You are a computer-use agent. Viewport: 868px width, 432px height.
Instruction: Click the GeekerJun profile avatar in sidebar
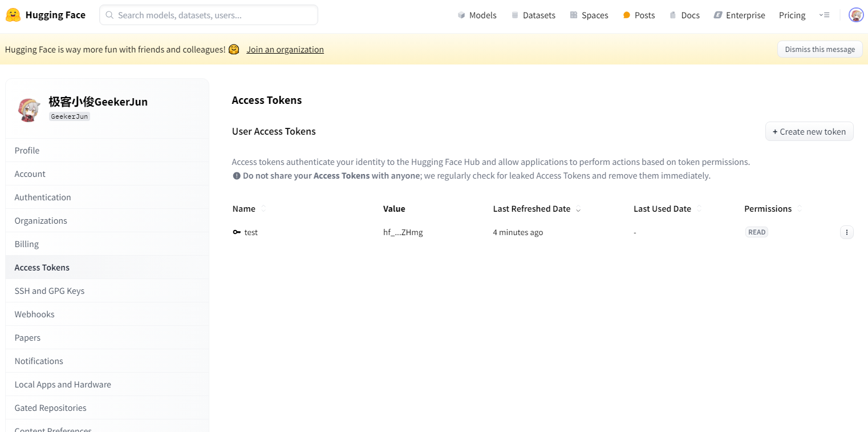28,110
